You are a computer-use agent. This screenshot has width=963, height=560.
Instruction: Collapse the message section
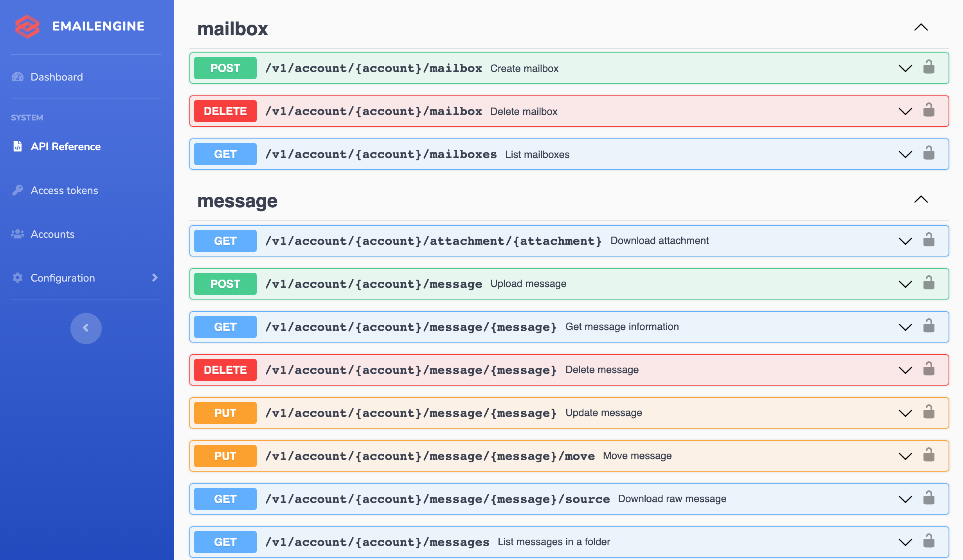921,200
